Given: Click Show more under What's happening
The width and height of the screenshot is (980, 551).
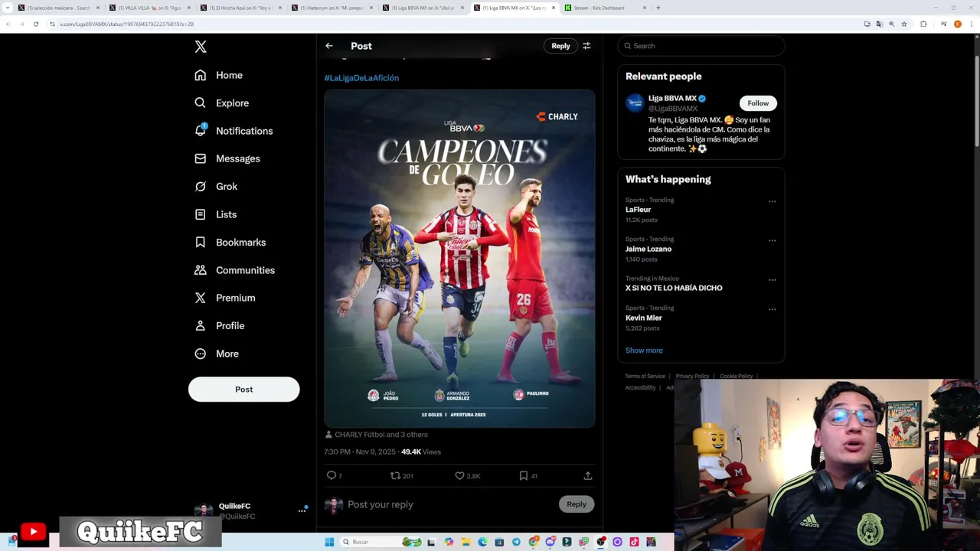Looking at the screenshot, I should [x=644, y=350].
